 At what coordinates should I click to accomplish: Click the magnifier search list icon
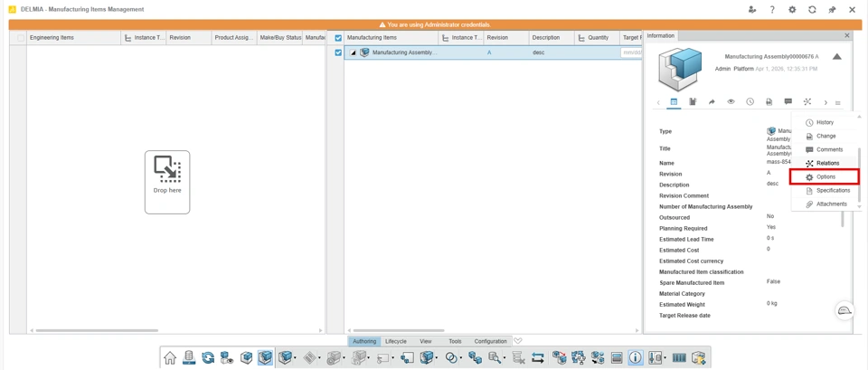click(x=495, y=358)
